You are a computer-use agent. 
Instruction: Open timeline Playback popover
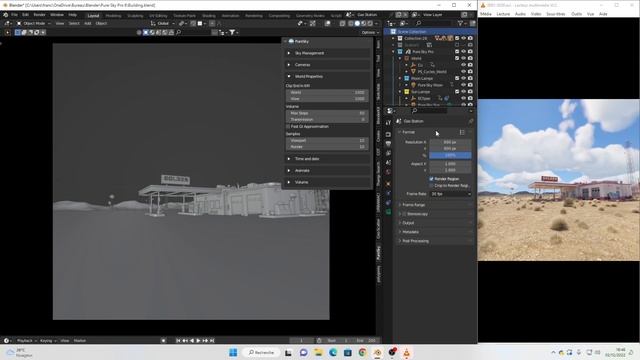pos(27,340)
